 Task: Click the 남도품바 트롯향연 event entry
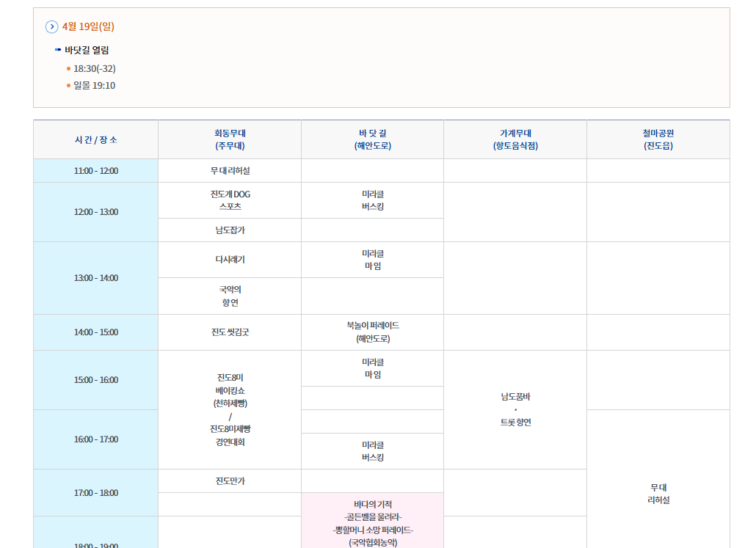(x=515, y=409)
